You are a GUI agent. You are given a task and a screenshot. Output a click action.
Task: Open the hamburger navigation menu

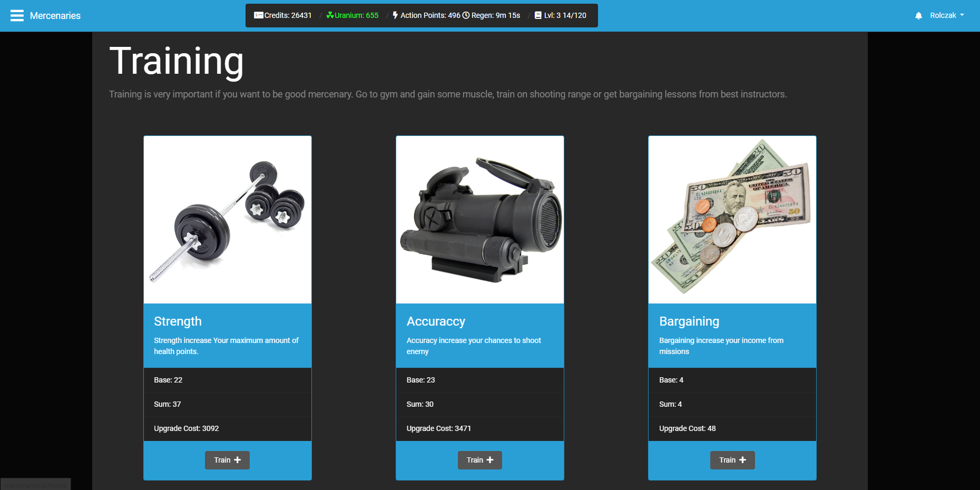[x=17, y=15]
